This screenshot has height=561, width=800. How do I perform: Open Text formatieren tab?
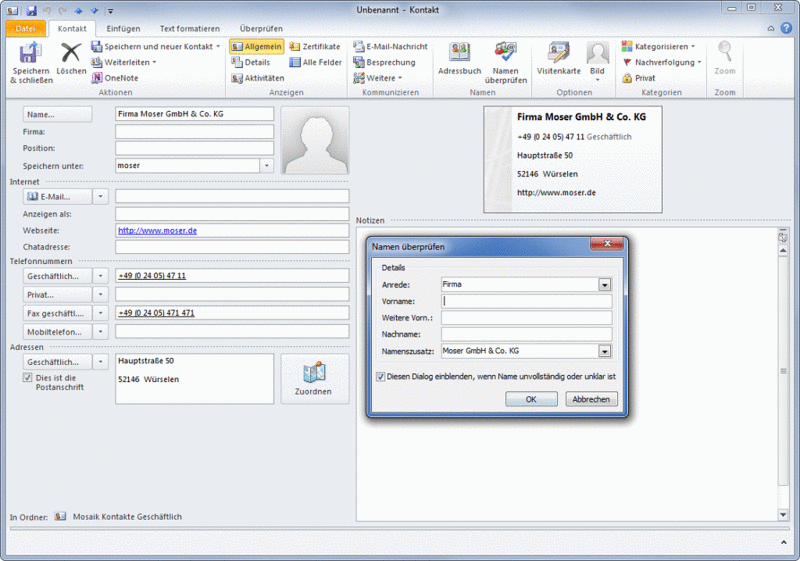click(190, 29)
